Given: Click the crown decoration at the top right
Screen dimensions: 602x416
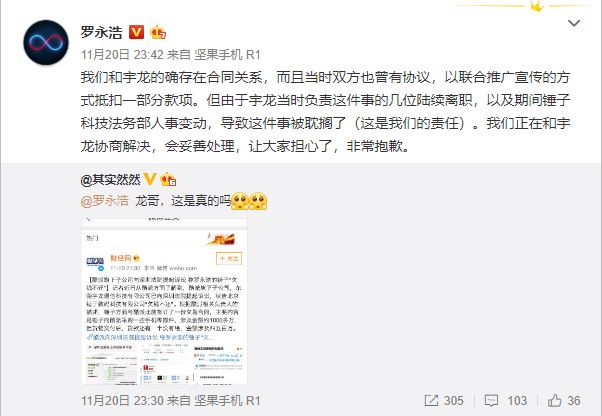Looking at the screenshot, I should 537,6.
